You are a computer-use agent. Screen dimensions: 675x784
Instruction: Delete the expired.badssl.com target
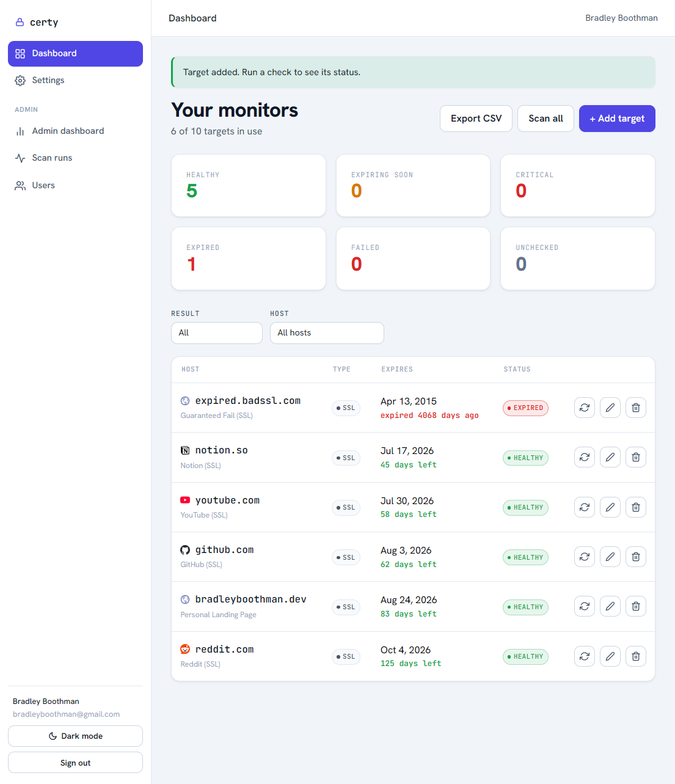click(x=636, y=408)
